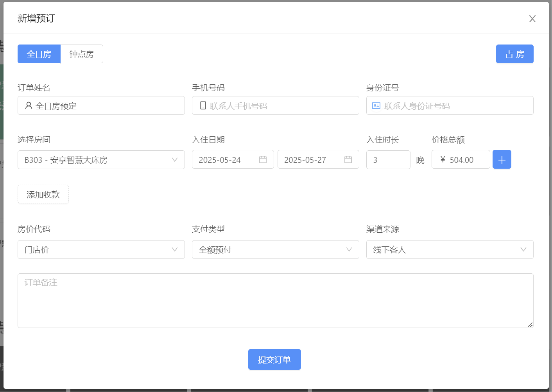Click the 联系人身份证号码 input field
This screenshot has width=552, height=392.
pos(450,105)
